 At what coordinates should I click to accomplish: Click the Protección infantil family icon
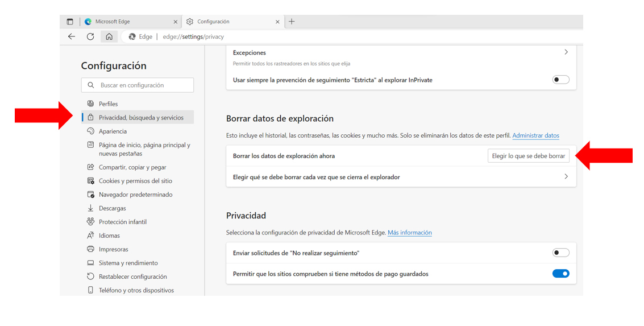[90, 221]
